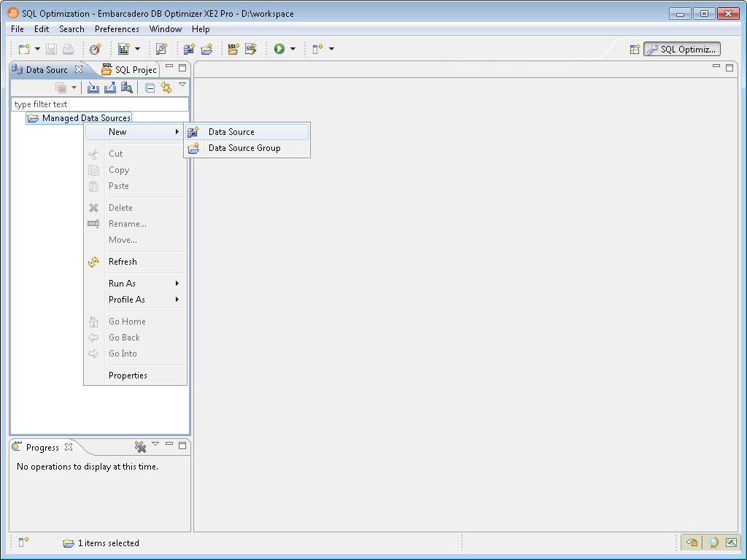
Task: Open the Window menu
Action: (166, 29)
